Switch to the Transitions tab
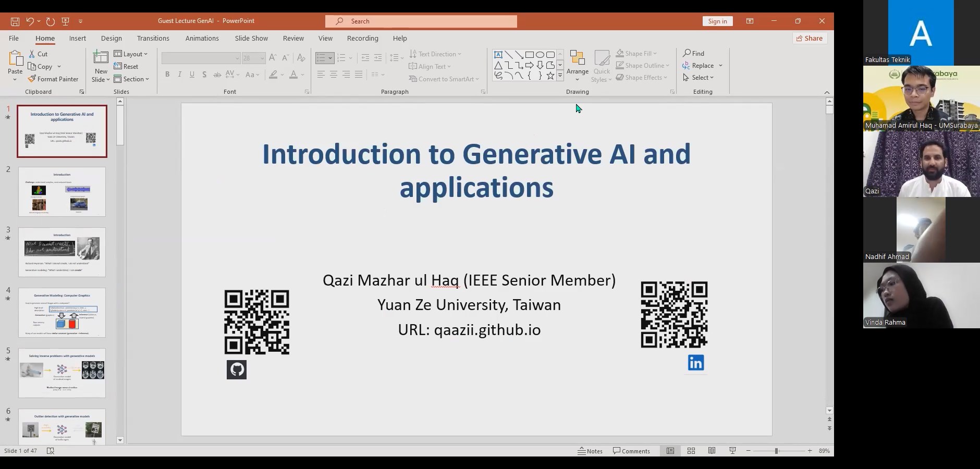980x469 pixels. [153, 38]
